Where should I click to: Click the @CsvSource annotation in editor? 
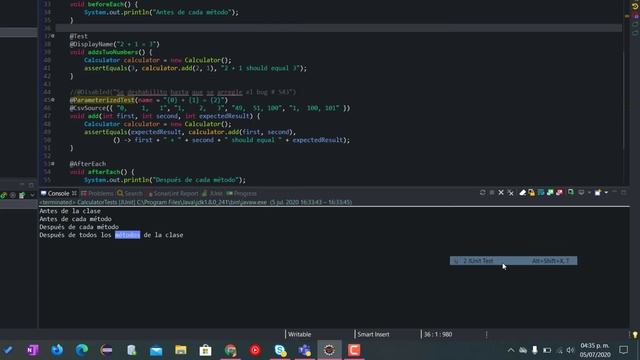[88, 108]
